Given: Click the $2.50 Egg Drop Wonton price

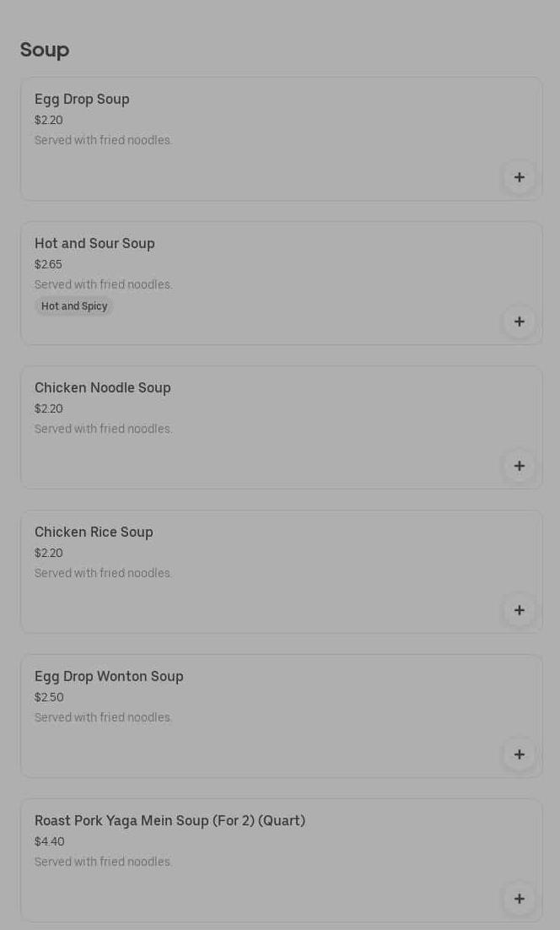Looking at the screenshot, I should point(49,697).
